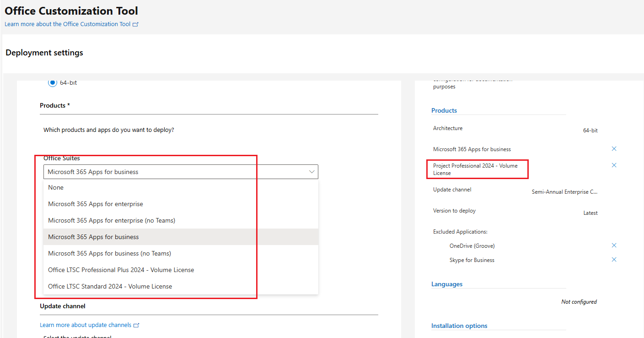
Task: Click the Products * section heading
Action: coord(55,105)
